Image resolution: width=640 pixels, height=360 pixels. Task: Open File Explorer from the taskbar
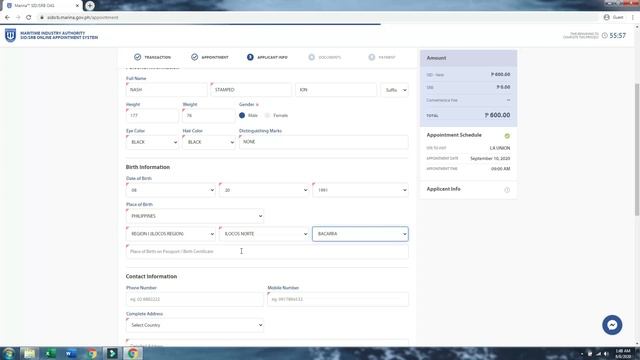coord(29,353)
